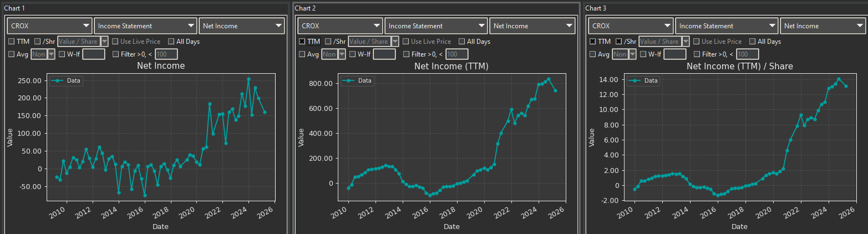
Task: Click the filter upper limit field in Chart 1
Action: (x=166, y=54)
